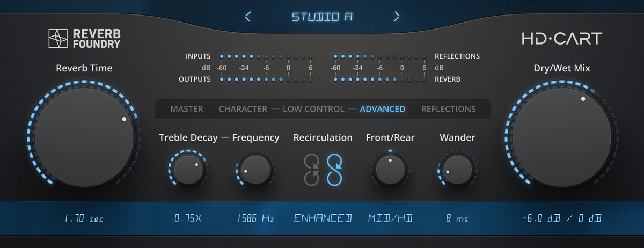The image size is (644, 248).
Task: Click the Front/Rear knob
Action: pyautogui.click(x=390, y=170)
